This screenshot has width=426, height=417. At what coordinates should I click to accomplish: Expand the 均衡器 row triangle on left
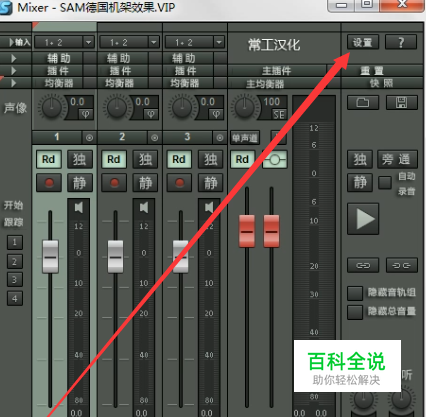(x=14, y=83)
